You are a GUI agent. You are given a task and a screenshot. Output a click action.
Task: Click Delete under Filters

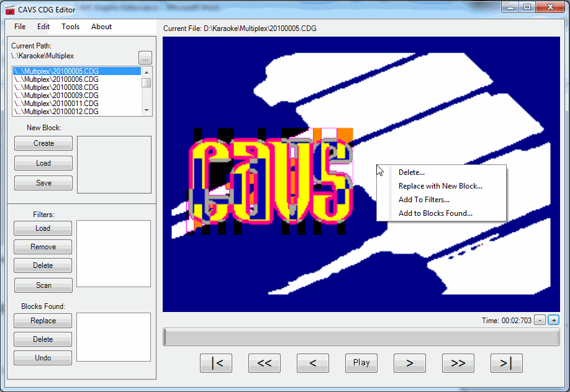tap(43, 265)
